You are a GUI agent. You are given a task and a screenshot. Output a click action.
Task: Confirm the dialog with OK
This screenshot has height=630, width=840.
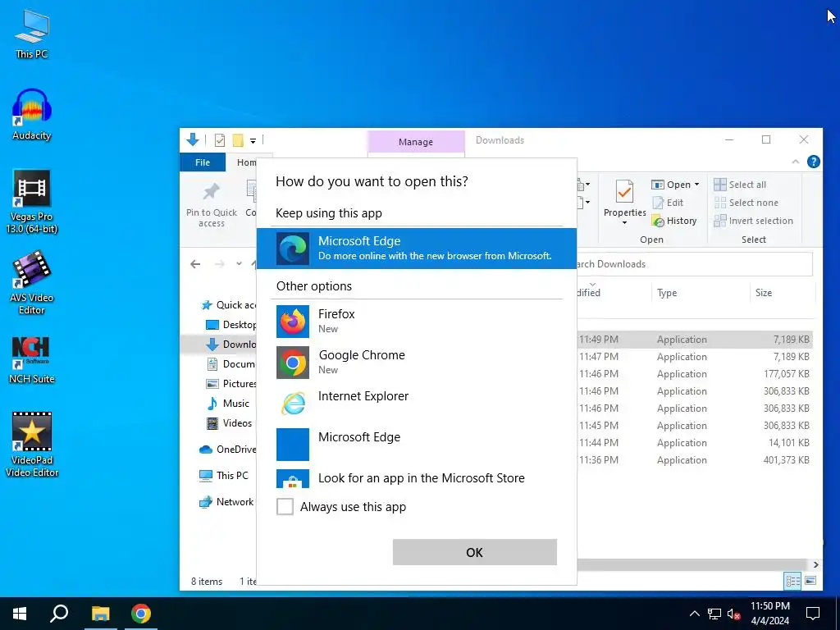pos(475,552)
